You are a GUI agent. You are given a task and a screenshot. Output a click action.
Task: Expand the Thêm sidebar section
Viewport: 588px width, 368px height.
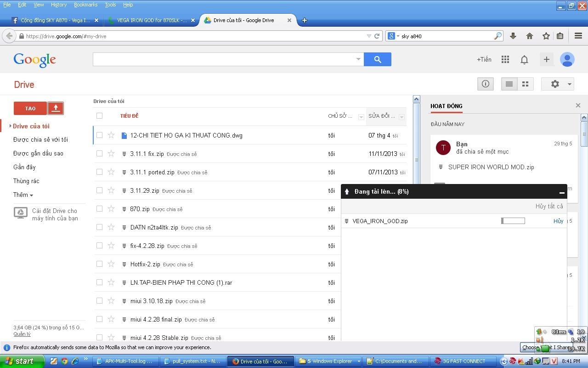23,195
